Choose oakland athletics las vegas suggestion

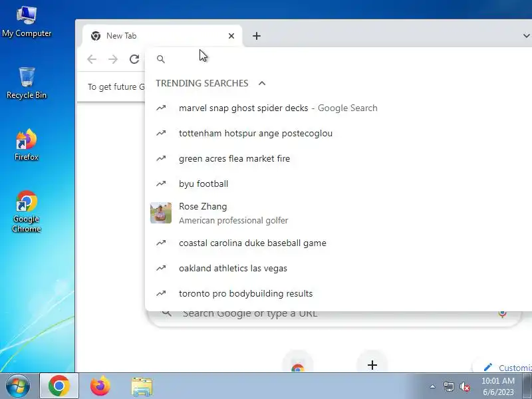338,269
